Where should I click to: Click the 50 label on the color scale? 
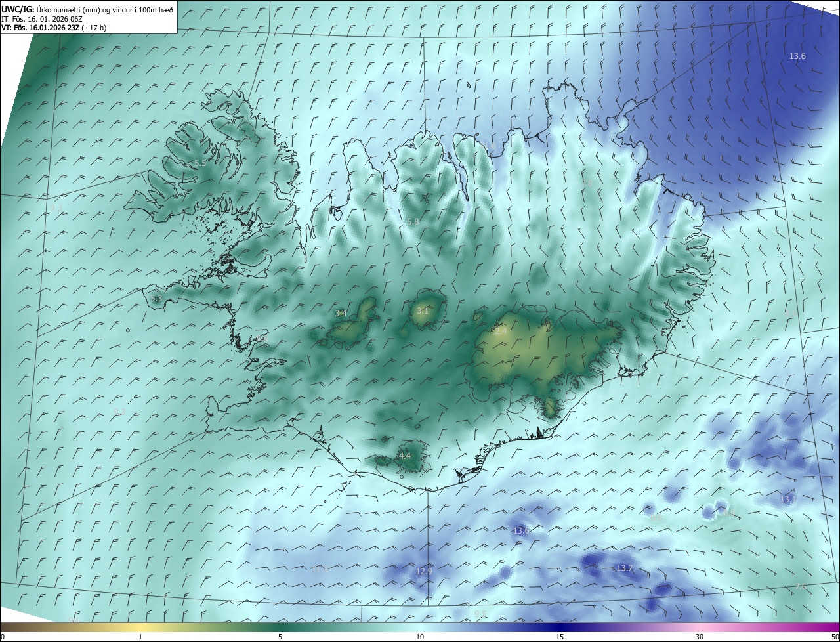[835, 637]
